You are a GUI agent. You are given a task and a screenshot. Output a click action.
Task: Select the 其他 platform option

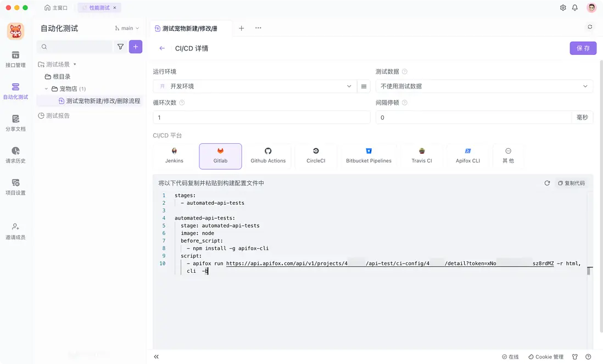[x=508, y=156]
